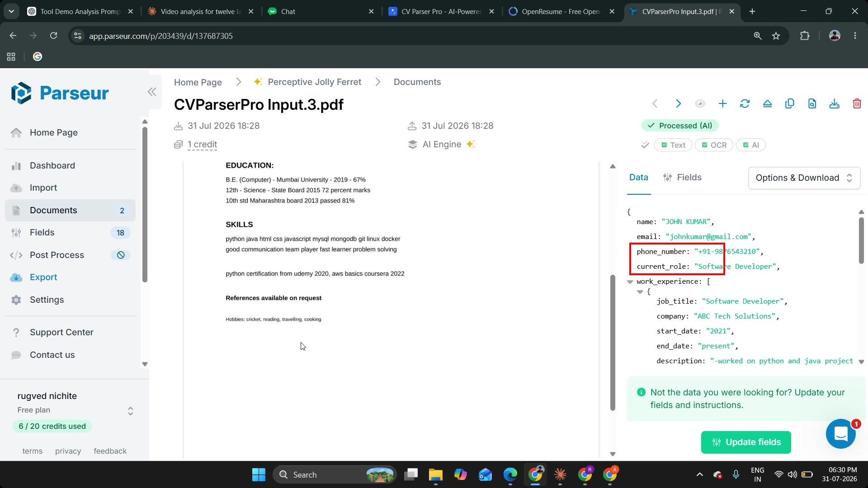868x488 pixels.
Task: Click the "ABC Tech Solutions" company value
Action: (735, 316)
